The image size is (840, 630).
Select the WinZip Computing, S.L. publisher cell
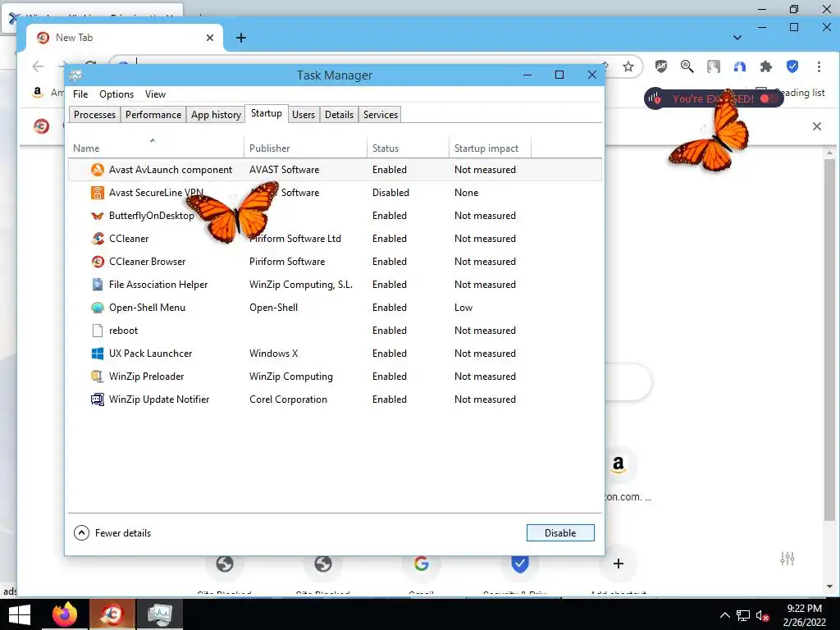[x=301, y=285]
